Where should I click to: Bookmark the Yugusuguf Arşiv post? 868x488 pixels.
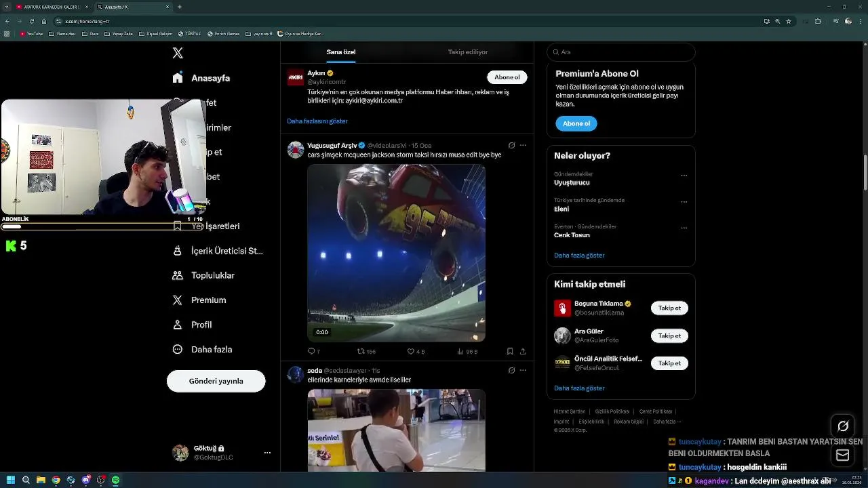510,352
